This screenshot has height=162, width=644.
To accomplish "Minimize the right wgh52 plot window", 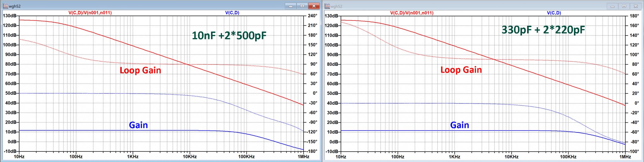I will pyautogui.click(x=613, y=6).
